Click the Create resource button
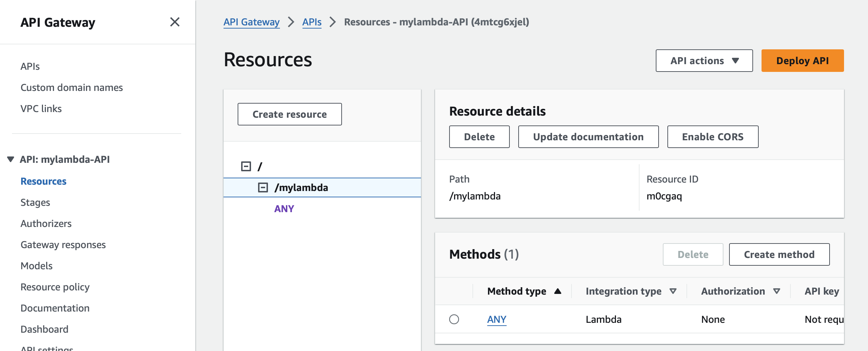This screenshot has height=351, width=868. coord(289,114)
